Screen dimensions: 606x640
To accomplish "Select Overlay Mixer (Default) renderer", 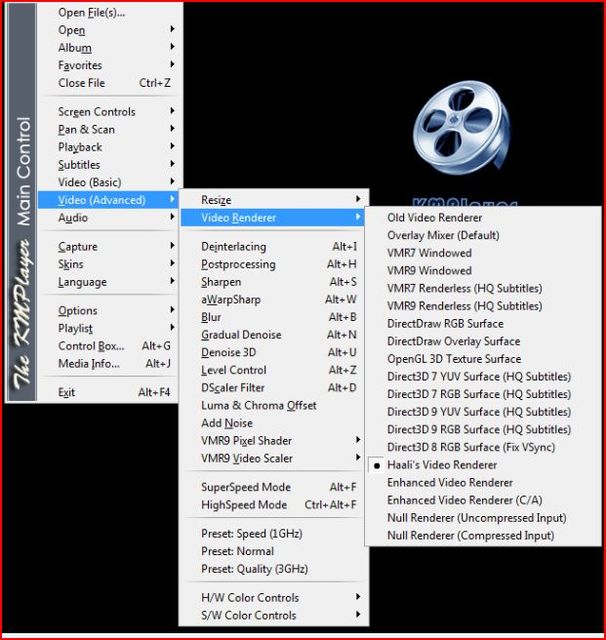I will pyautogui.click(x=483, y=235).
